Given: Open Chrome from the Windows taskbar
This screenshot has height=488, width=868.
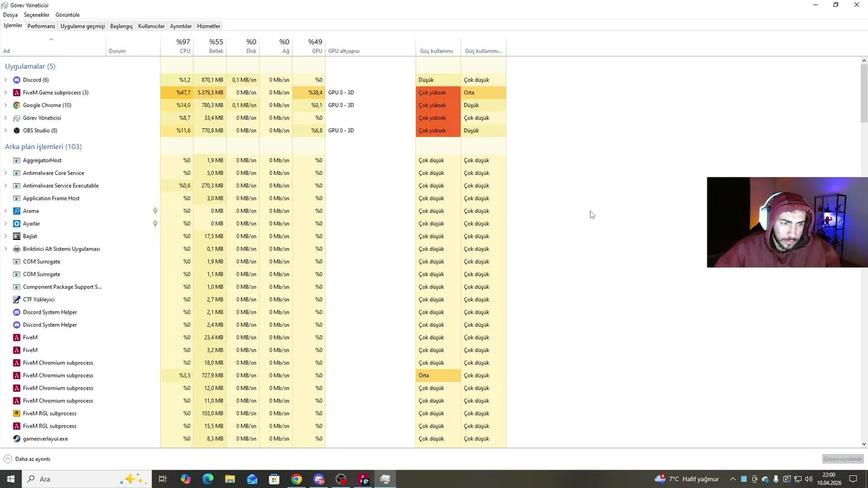Looking at the screenshot, I should coord(296,479).
